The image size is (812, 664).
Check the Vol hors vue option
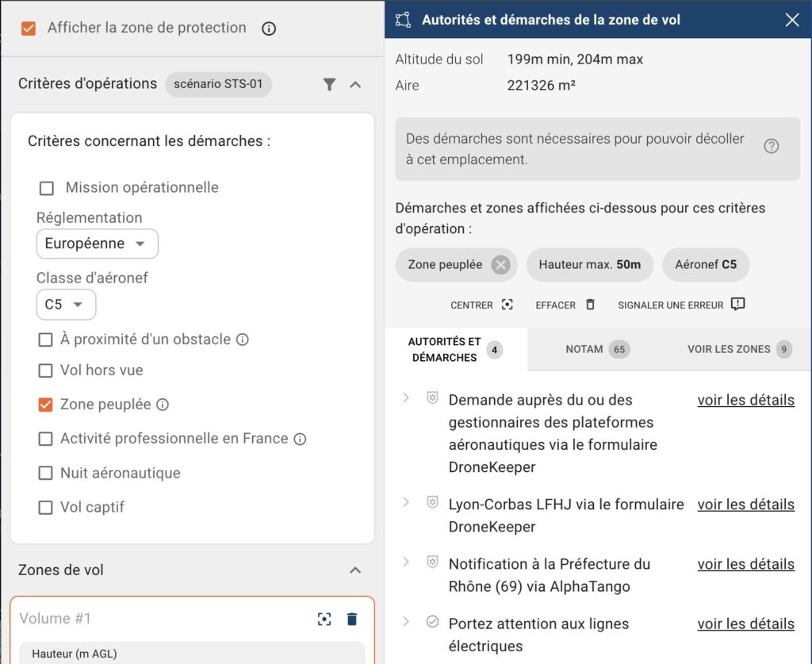coord(45,370)
